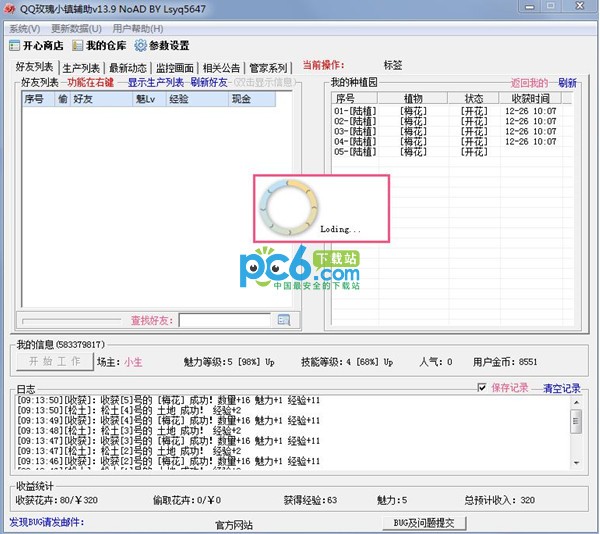Click the 返回我的 link

[529, 83]
